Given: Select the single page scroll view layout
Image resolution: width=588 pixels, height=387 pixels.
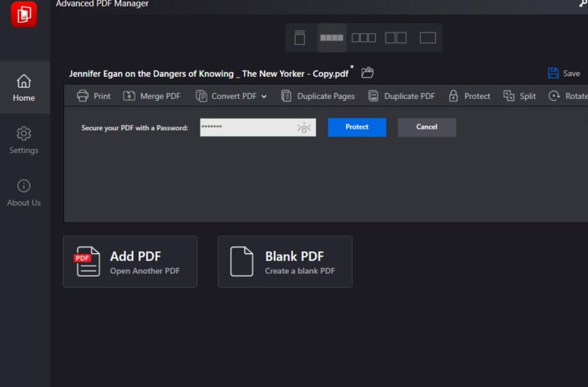Looking at the screenshot, I should (300, 38).
